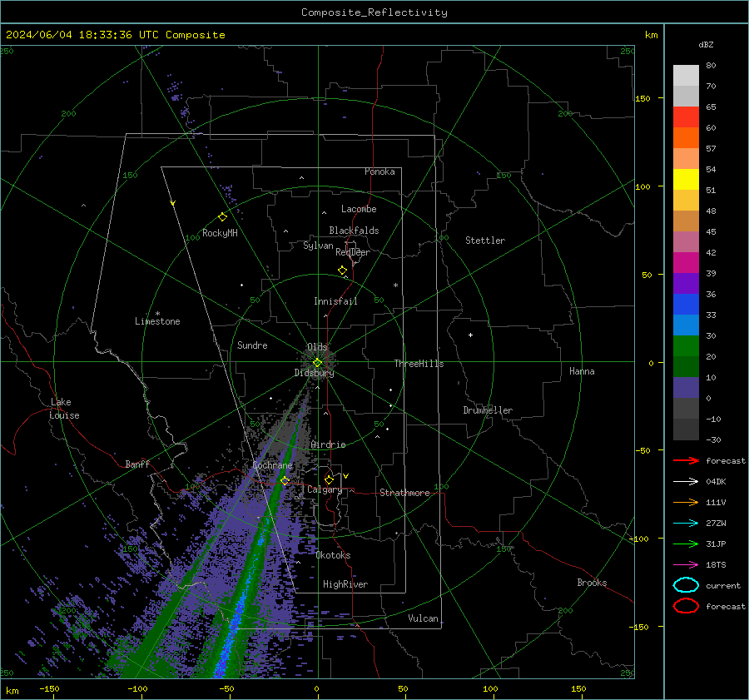Pick the bright green 20–30 dBZ swatch
749x700 pixels.
pyautogui.click(x=686, y=346)
